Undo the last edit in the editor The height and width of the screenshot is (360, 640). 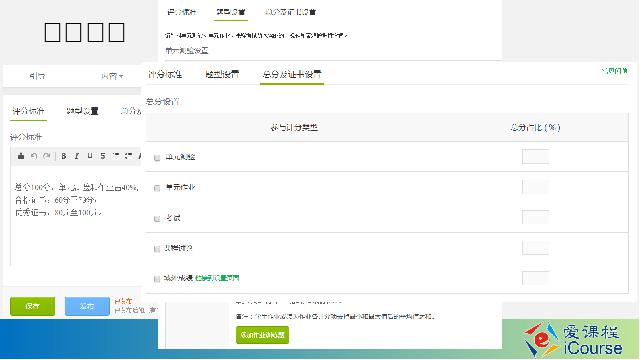click(x=34, y=156)
